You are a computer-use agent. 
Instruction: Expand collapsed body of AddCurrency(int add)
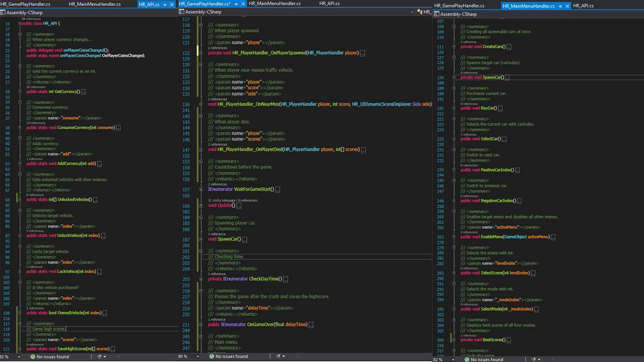click(99, 164)
